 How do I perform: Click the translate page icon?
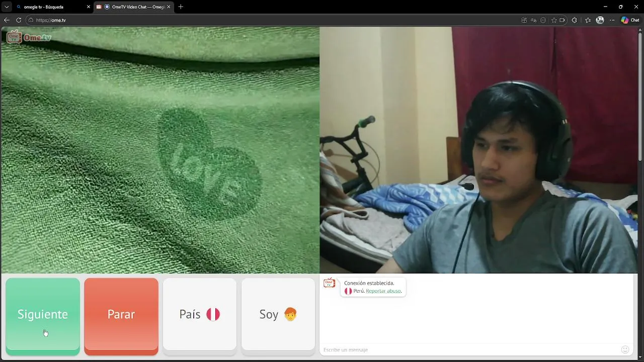[534, 20]
